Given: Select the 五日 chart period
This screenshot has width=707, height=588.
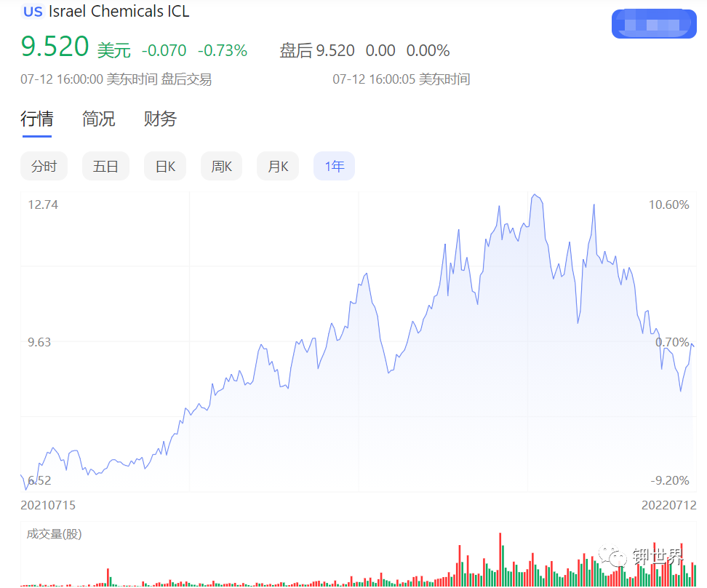Looking at the screenshot, I should tap(105, 166).
